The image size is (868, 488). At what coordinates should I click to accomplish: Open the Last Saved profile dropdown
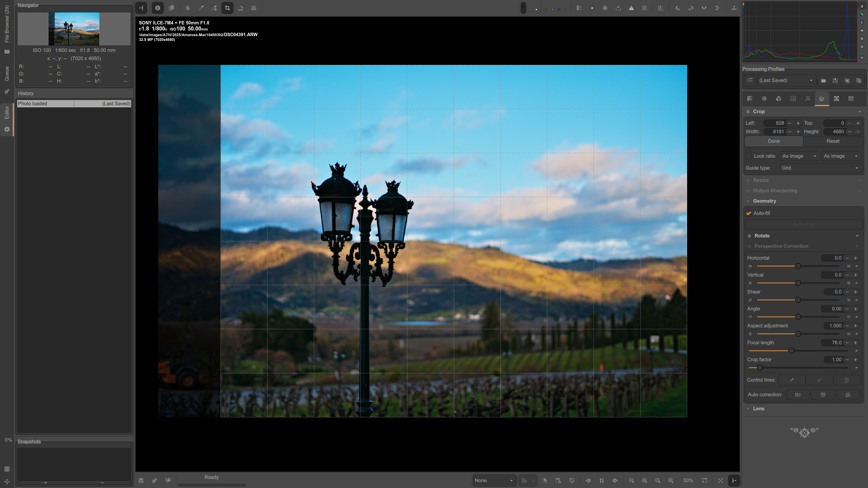point(785,80)
